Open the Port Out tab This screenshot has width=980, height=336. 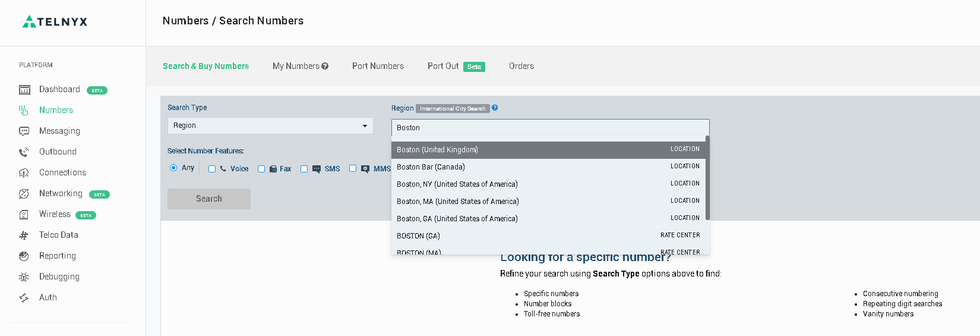(443, 66)
